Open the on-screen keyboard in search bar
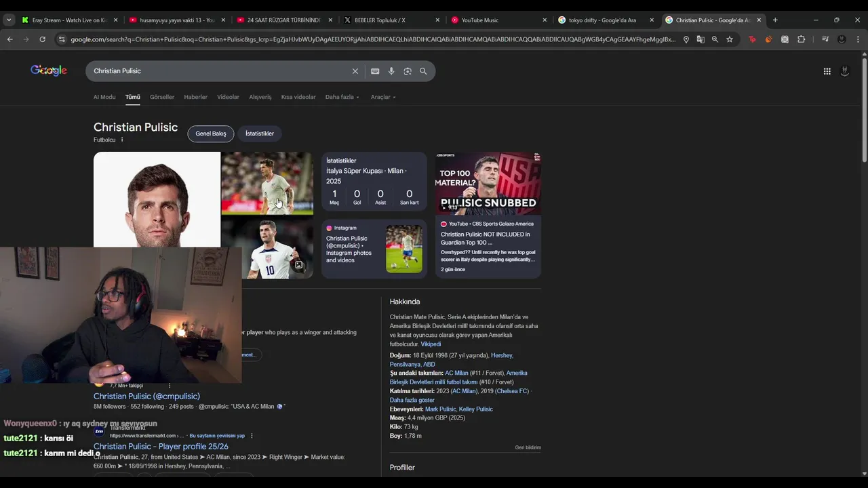This screenshot has width=868, height=488. pyautogui.click(x=375, y=71)
